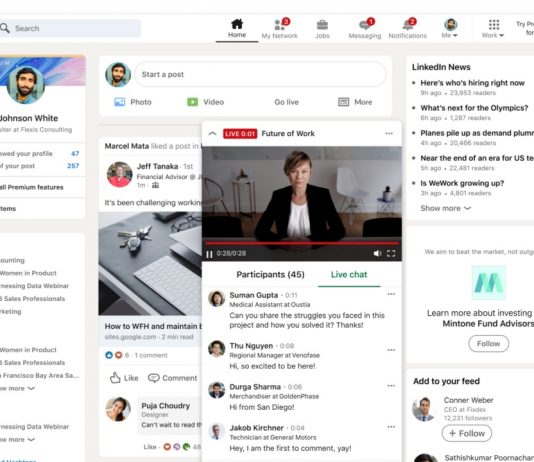Add a Video to a post

click(x=206, y=102)
